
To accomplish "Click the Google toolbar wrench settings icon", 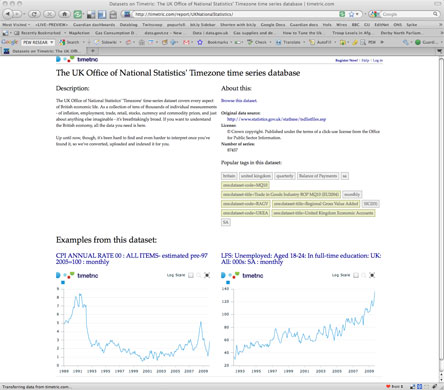I will 405,42.
